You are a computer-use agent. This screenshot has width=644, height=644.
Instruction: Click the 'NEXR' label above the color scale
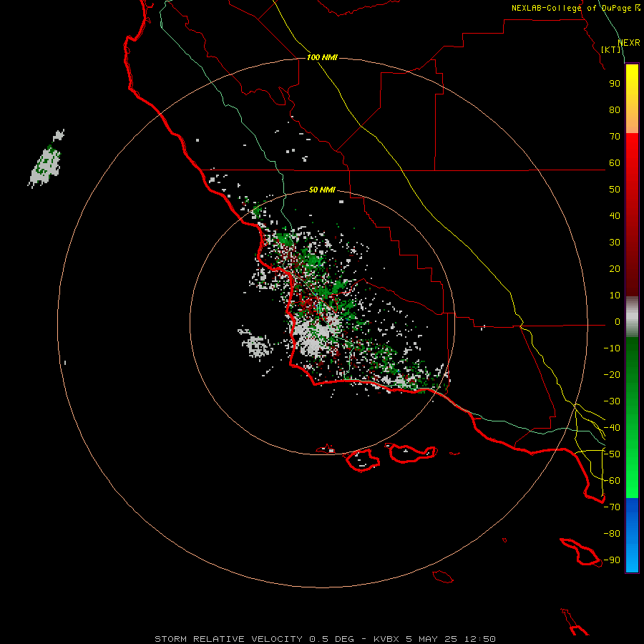click(628, 43)
